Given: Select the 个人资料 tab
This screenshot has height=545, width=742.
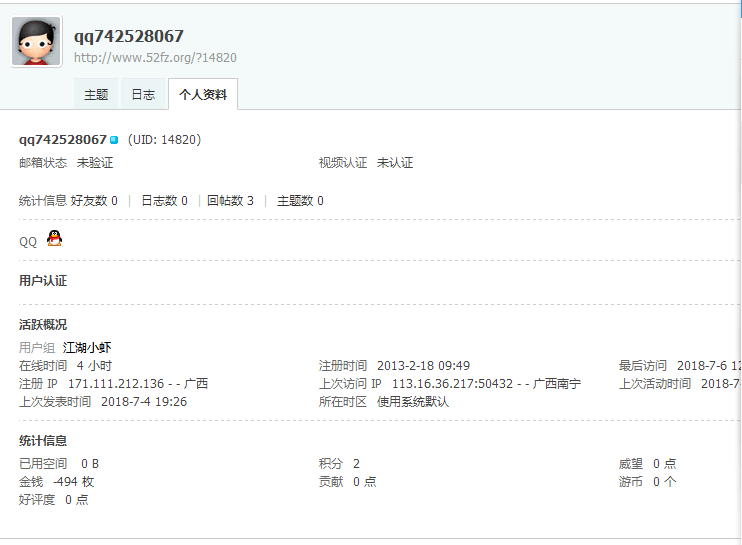Looking at the screenshot, I should (x=202, y=95).
